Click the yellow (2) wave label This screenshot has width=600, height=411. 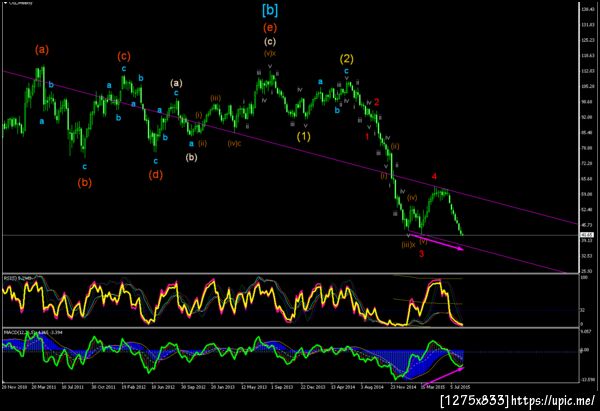[347, 59]
